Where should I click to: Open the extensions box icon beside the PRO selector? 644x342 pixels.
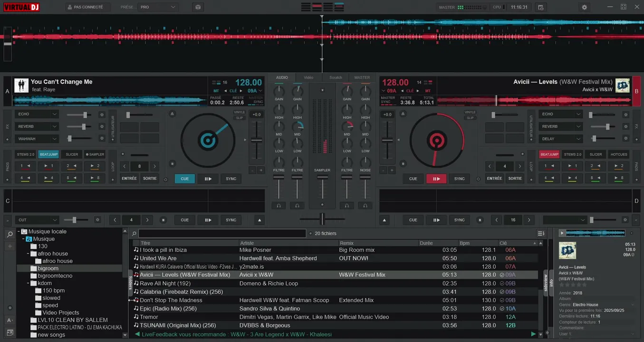click(198, 7)
